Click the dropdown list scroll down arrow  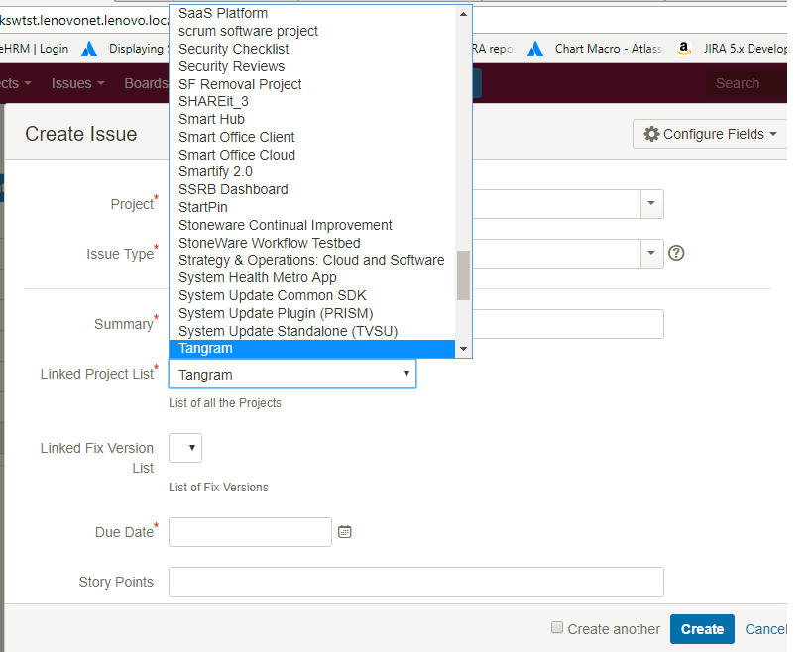click(x=463, y=349)
